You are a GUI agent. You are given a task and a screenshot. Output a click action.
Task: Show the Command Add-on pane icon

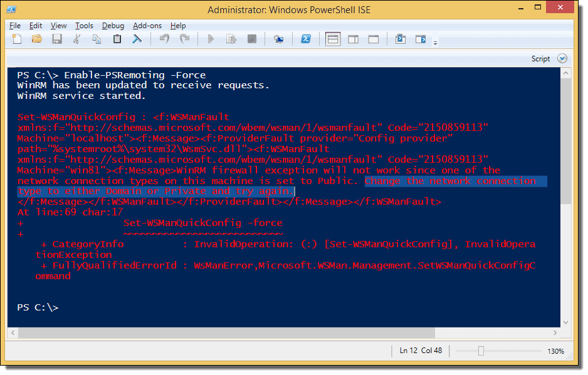click(421, 39)
